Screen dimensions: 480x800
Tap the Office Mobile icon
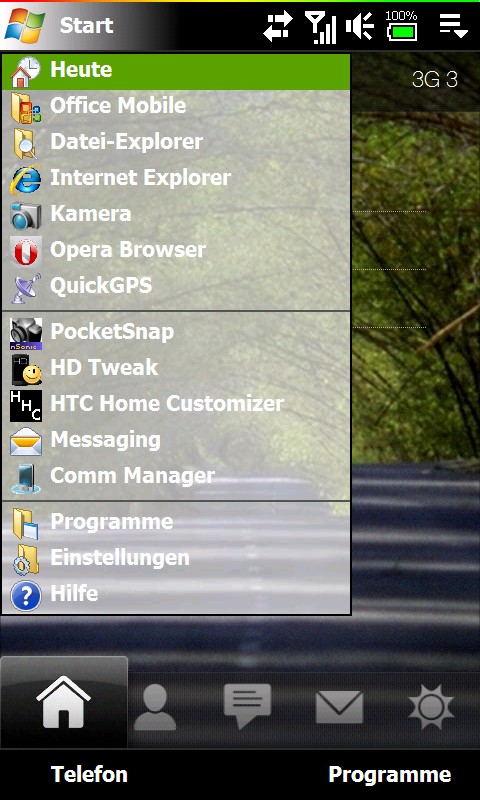point(26,107)
